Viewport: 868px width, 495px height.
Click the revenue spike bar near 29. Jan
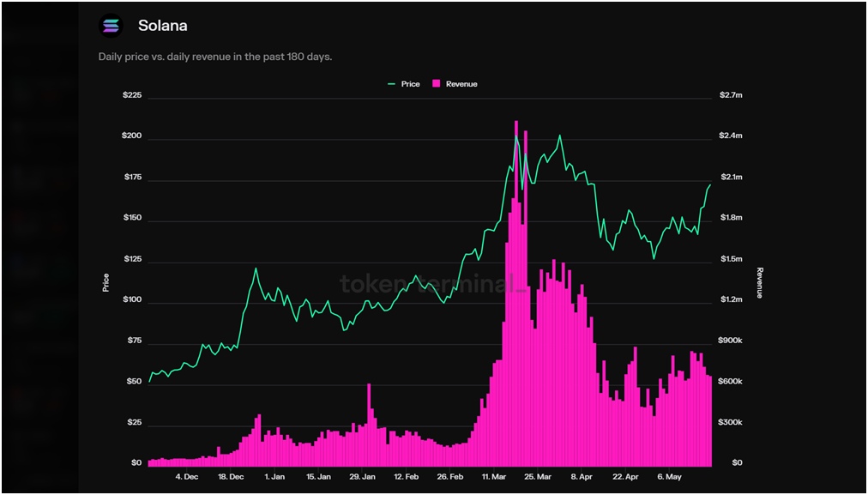(x=369, y=425)
